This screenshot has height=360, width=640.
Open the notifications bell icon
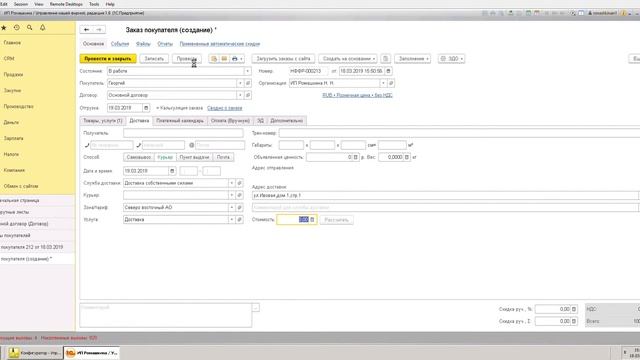coord(42,28)
